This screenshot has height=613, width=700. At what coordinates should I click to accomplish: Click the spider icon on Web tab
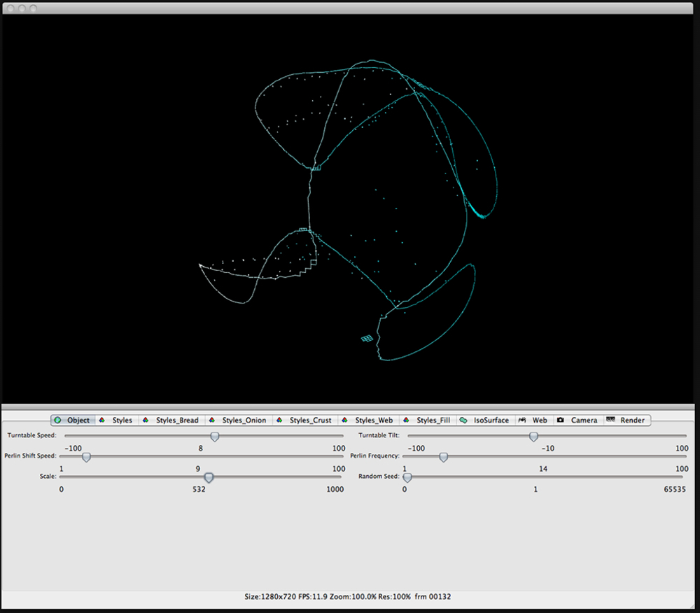[522, 420]
